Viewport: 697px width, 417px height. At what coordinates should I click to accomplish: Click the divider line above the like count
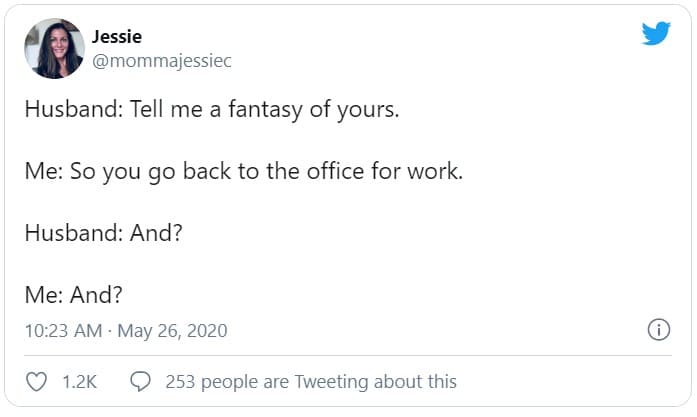(348, 356)
